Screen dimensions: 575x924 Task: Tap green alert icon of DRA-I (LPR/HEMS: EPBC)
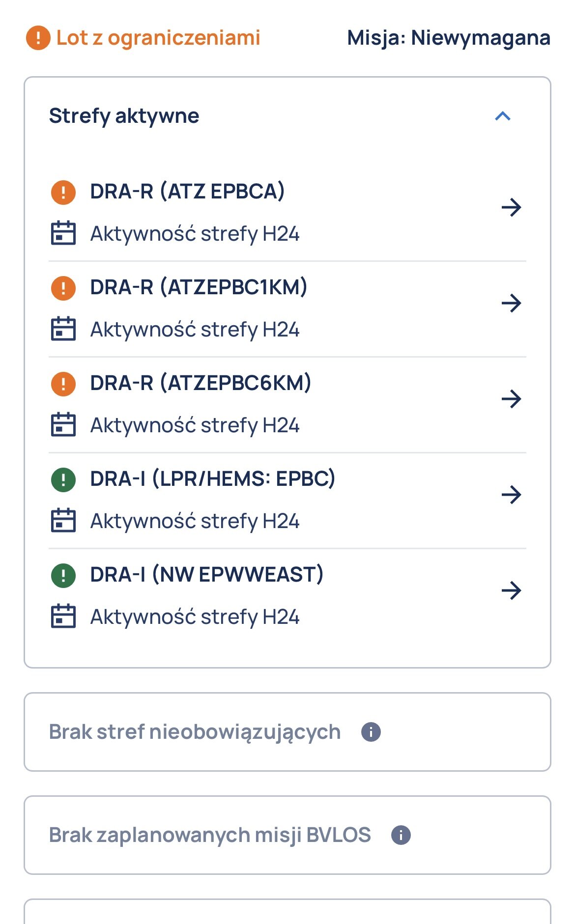coord(63,479)
